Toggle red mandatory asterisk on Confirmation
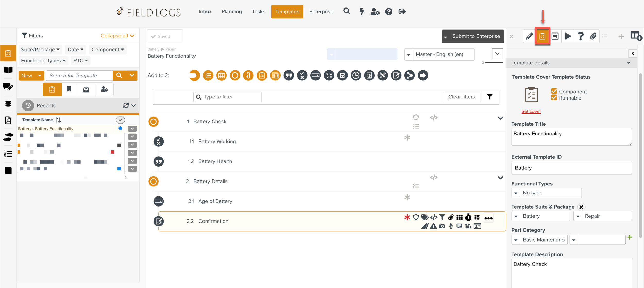Image resolution: width=644 pixels, height=288 pixels. (407, 217)
